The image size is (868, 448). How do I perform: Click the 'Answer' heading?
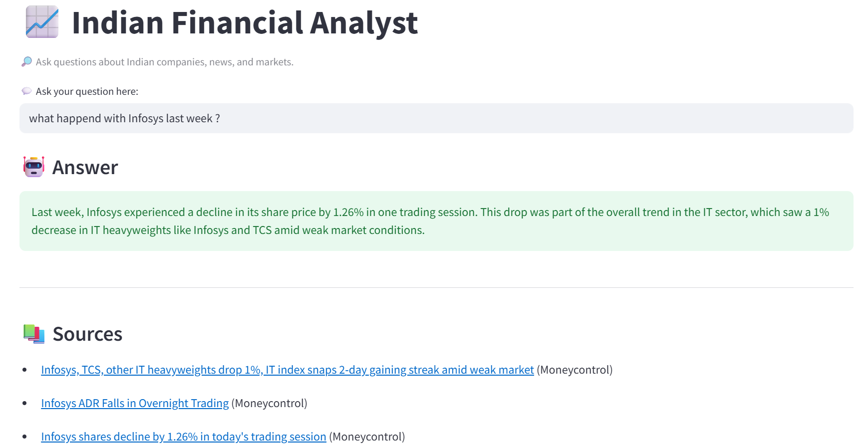(85, 167)
